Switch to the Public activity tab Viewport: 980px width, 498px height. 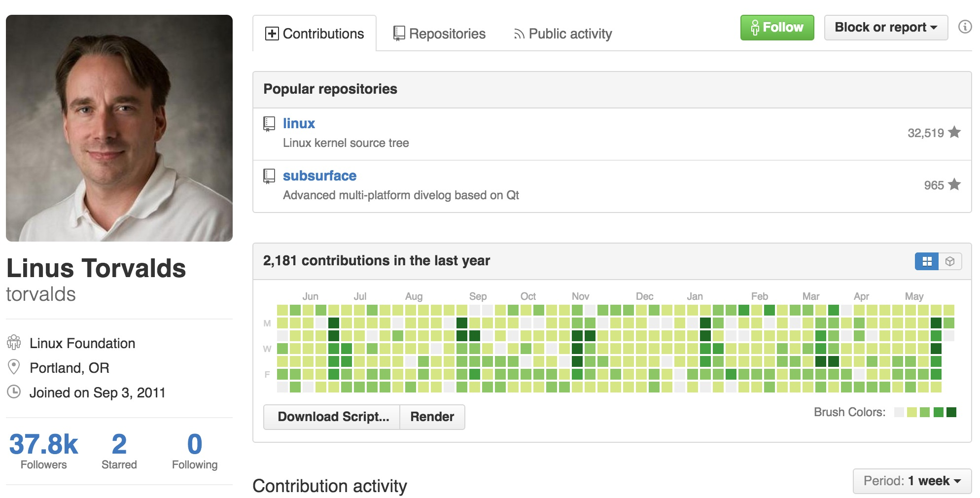(x=562, y=34)
